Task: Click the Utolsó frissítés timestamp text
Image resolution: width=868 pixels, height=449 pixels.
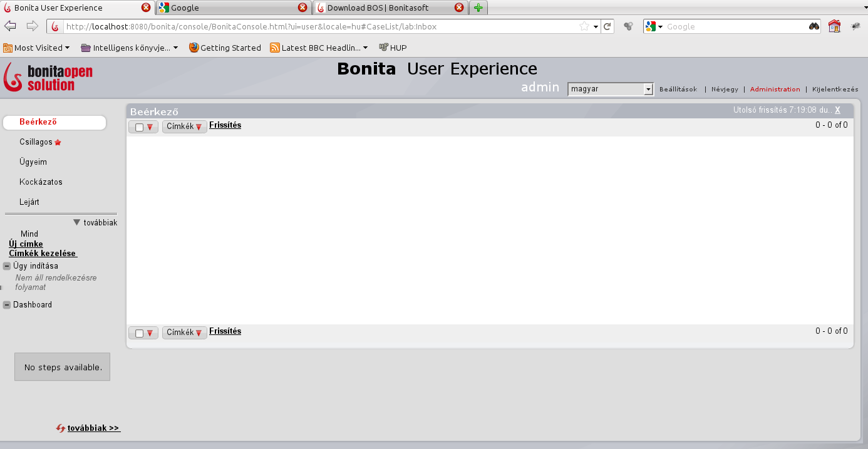Action: point(782,110)
